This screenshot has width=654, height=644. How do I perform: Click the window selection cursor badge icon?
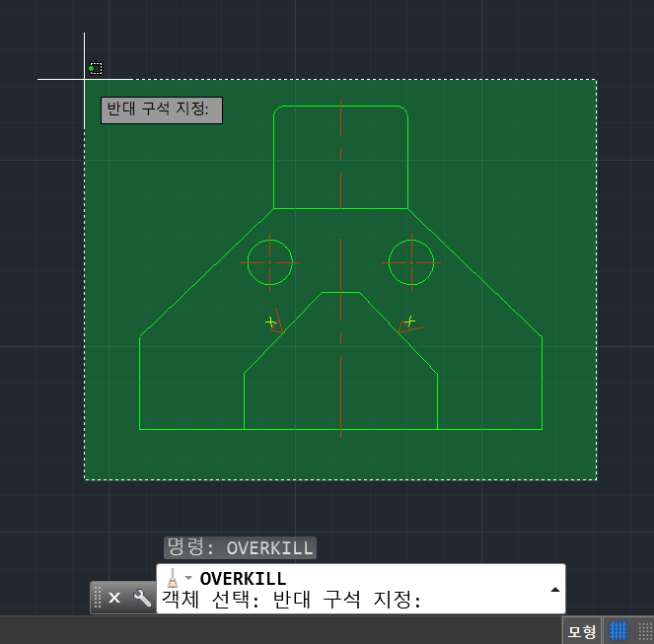point(96,68)
